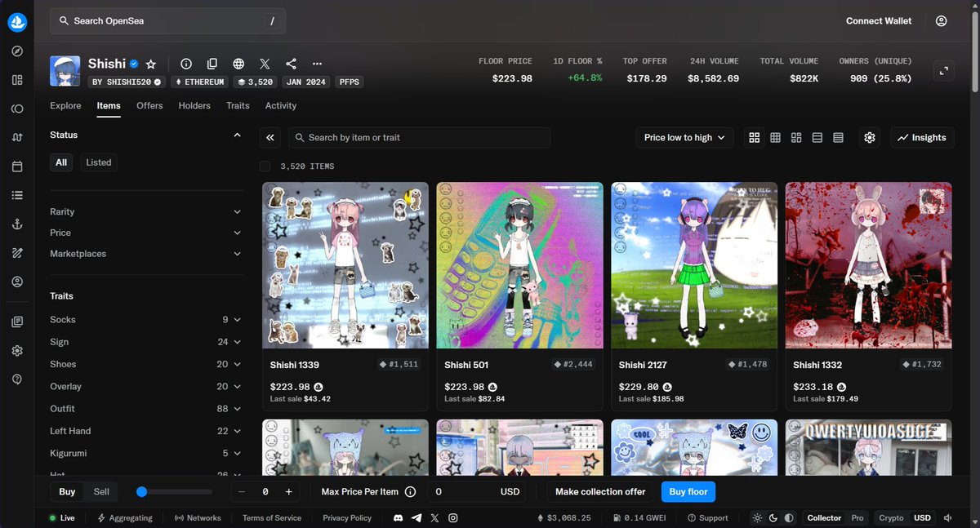Switch currency display to USD
This screenshot has height=528, width=980.
pyautogui.click(x=922, y=518)
